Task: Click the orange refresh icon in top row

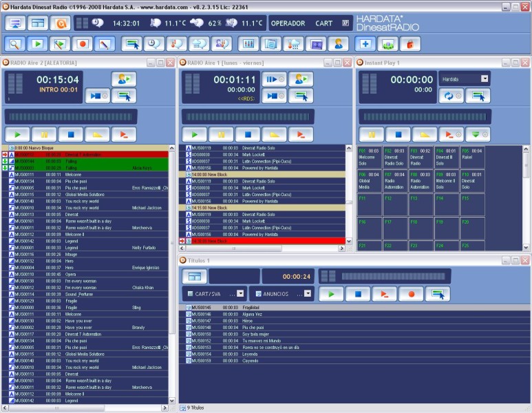Action: pyautogui.click(x=60, y=23)
